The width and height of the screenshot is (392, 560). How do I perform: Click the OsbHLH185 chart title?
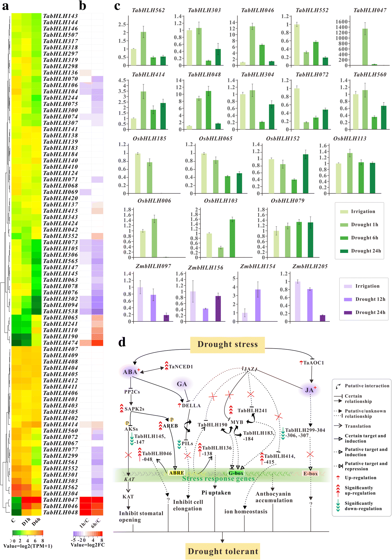(x=150, y=138)
